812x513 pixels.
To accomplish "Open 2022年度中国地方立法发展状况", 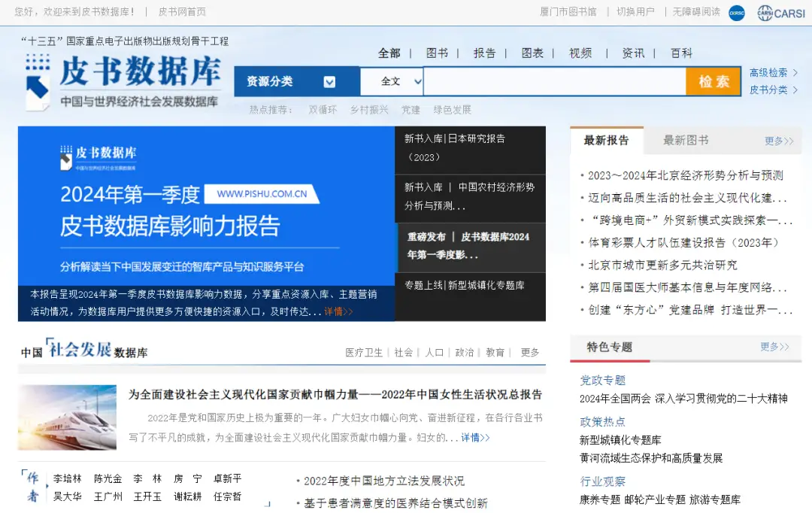I will pos(384,481).
